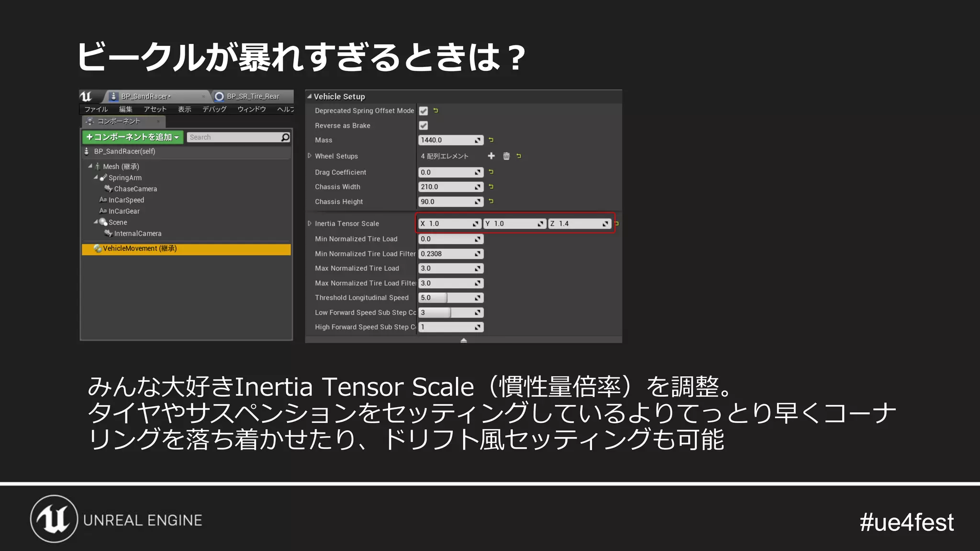This screenshot has height=551, width=980.
Task: Click the Min Normalized Tire Load field
Action: point(451,239)
